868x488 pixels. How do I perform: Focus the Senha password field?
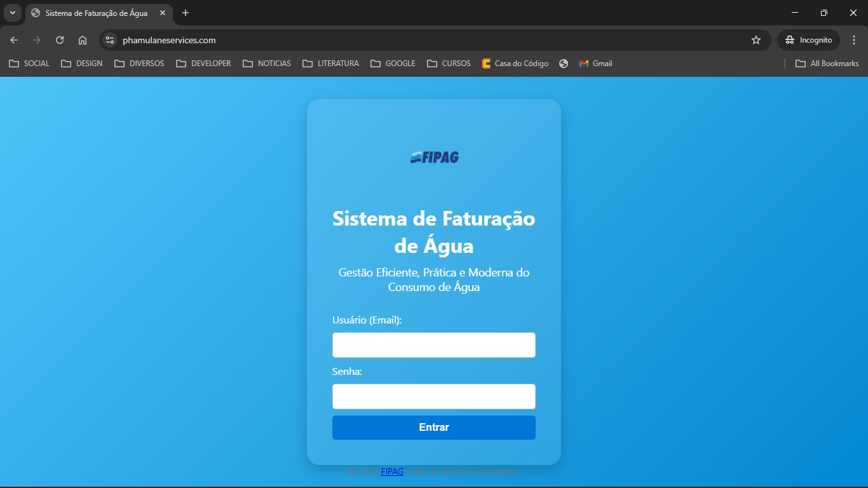point(434,396)
